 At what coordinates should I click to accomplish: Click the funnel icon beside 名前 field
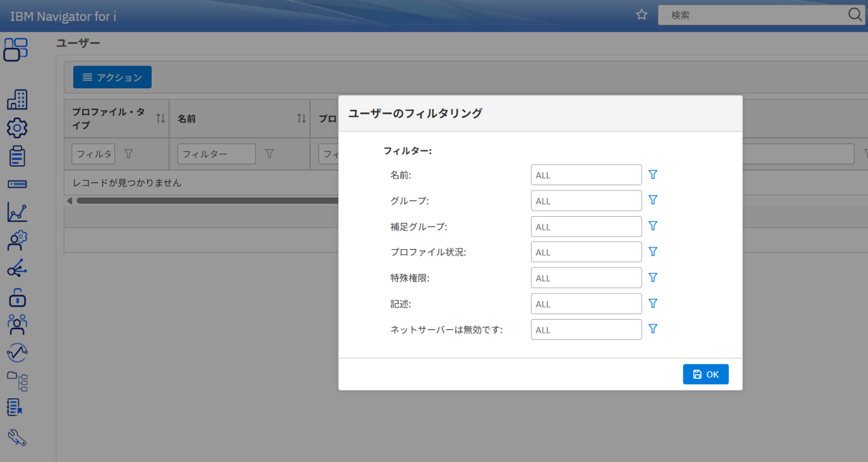[652, 175]
